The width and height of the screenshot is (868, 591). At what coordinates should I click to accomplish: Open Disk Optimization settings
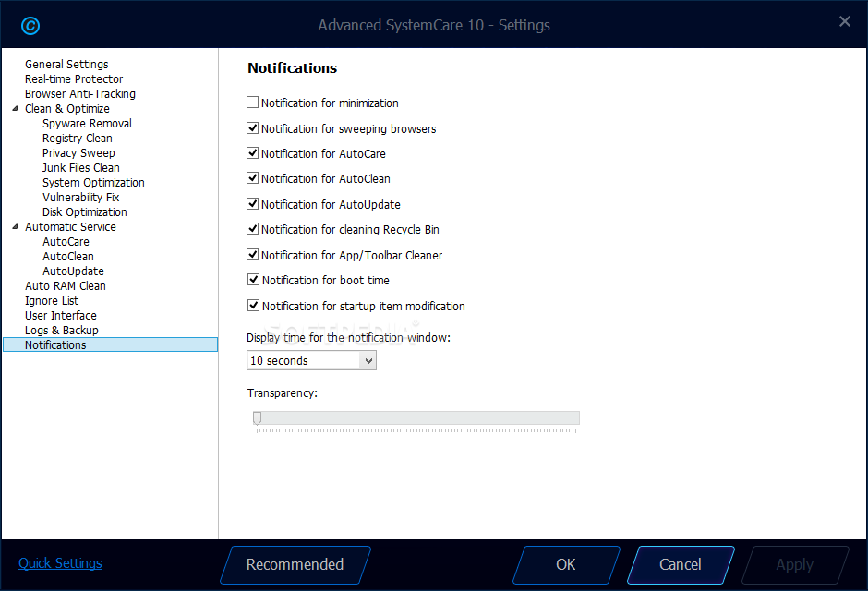coord(85,212)
